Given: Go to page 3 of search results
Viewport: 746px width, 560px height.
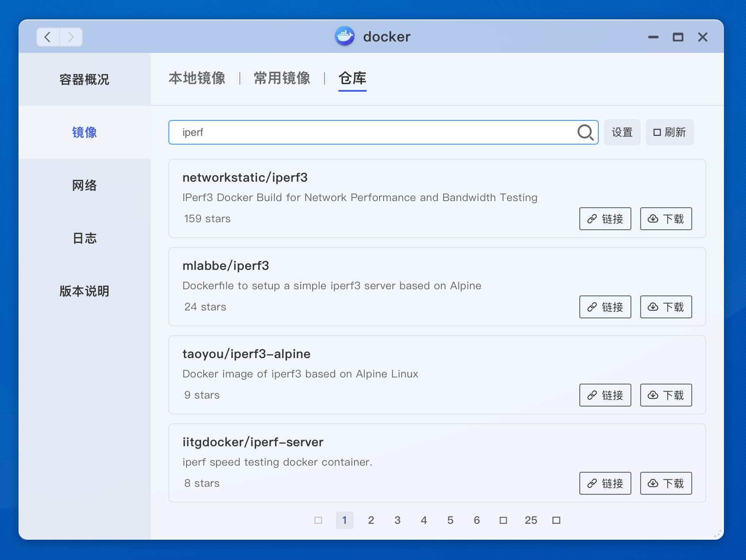Looking at the screenshot, I should point(397,520).
